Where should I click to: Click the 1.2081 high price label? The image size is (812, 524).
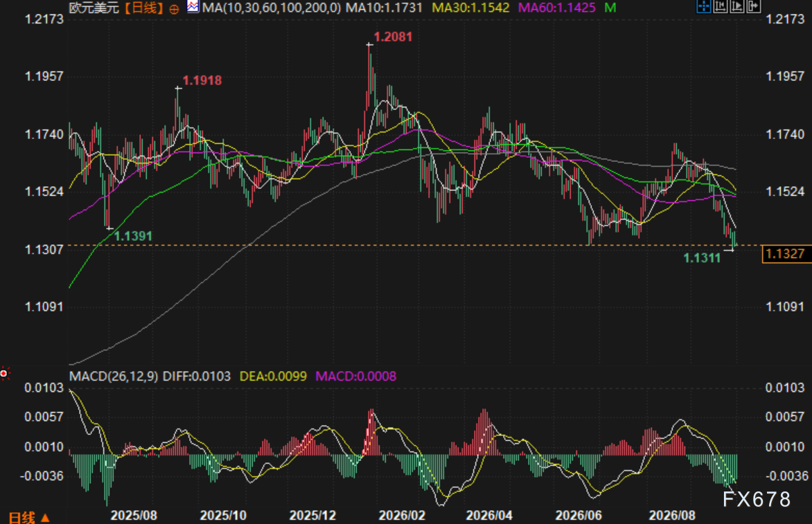pyautogui.click(x=393, y=37)
